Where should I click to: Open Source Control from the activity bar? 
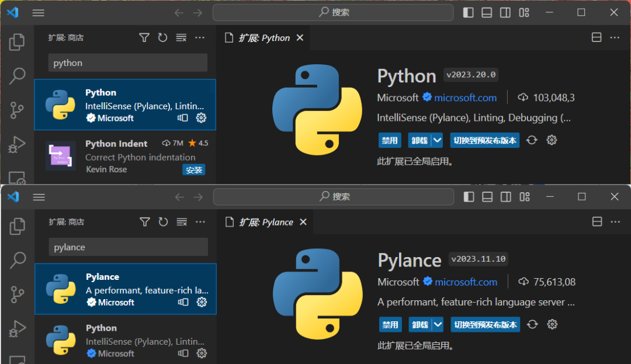pos(17,110)
